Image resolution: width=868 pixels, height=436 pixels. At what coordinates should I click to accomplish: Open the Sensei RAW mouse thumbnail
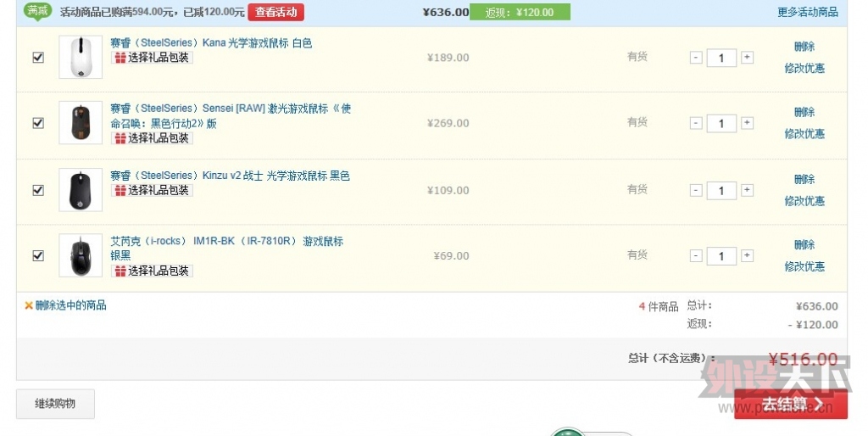(81, 122)
